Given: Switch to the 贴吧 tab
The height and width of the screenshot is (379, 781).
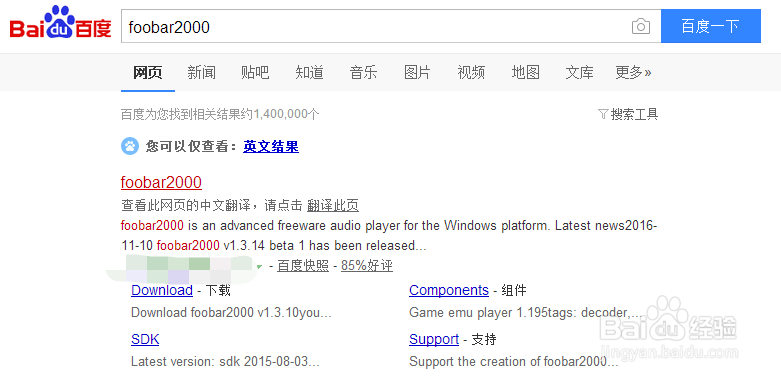Looking at the screenshot, I should (255, 73).
